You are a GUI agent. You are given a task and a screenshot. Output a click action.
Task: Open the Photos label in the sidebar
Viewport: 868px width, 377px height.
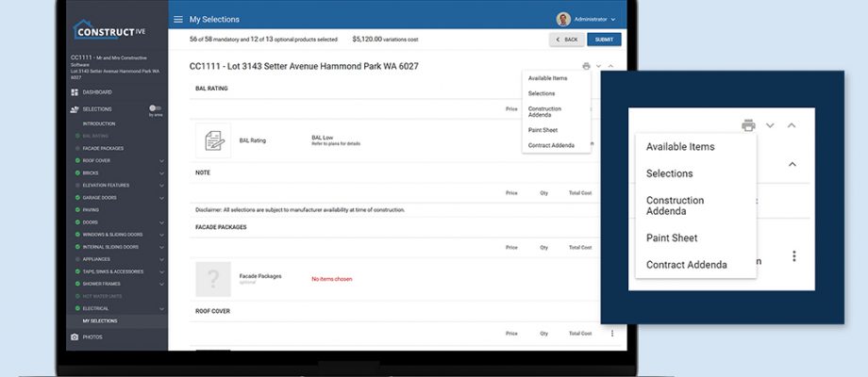pyautogui.click(x=92, y=337)
